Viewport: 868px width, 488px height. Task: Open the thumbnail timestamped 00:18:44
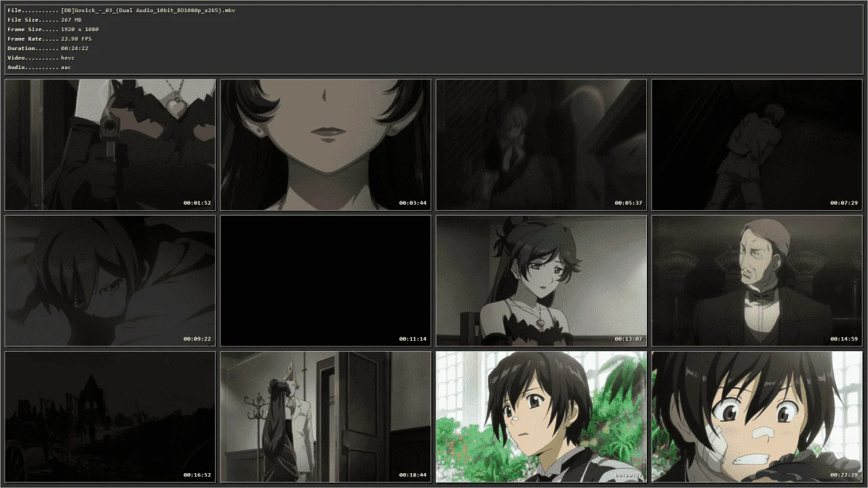coord(325,417)
